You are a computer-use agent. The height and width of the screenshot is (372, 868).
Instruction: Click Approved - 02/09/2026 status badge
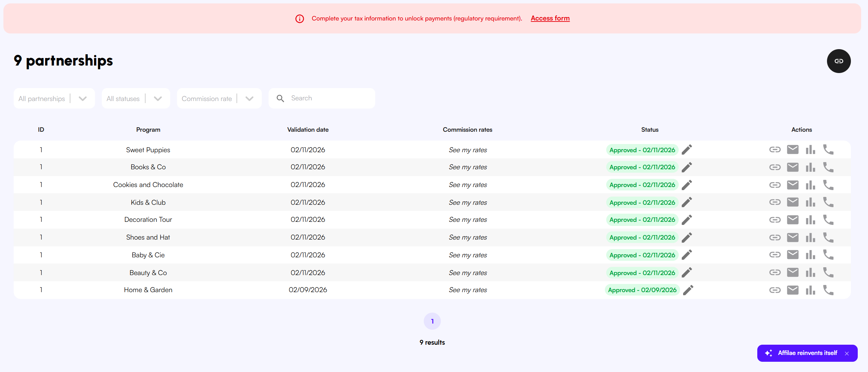pos(642,290)
